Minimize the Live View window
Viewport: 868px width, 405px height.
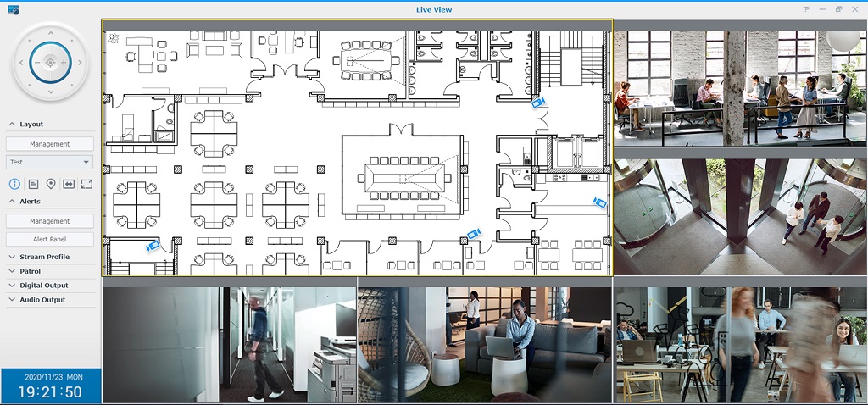point(822,9)
